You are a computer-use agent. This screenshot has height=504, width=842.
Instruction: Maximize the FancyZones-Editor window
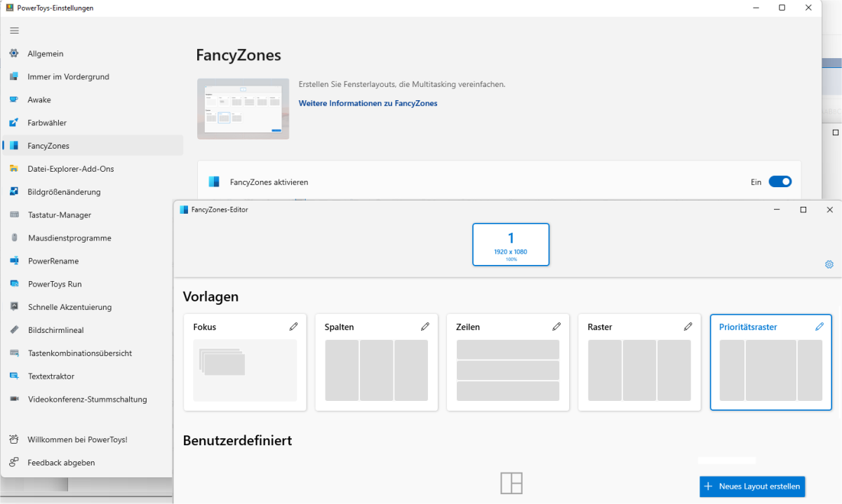pos(803,210)
